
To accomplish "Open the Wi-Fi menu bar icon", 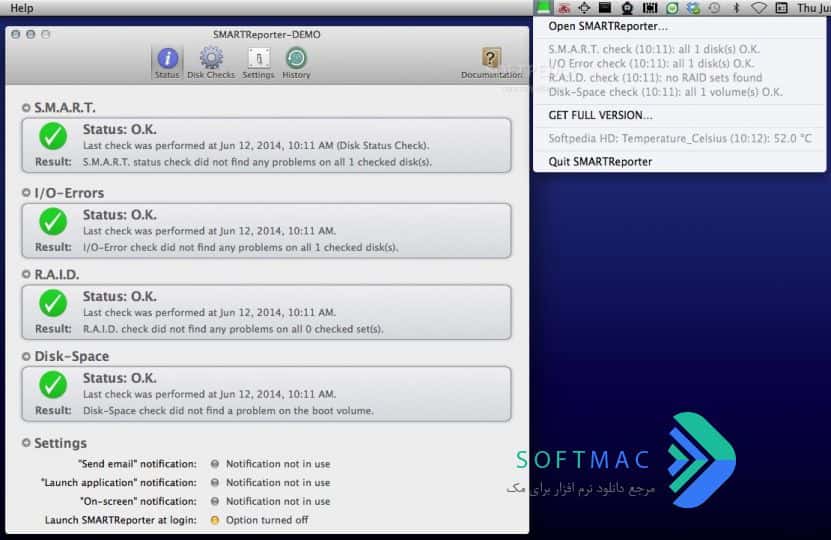I will tap(759, 8).
